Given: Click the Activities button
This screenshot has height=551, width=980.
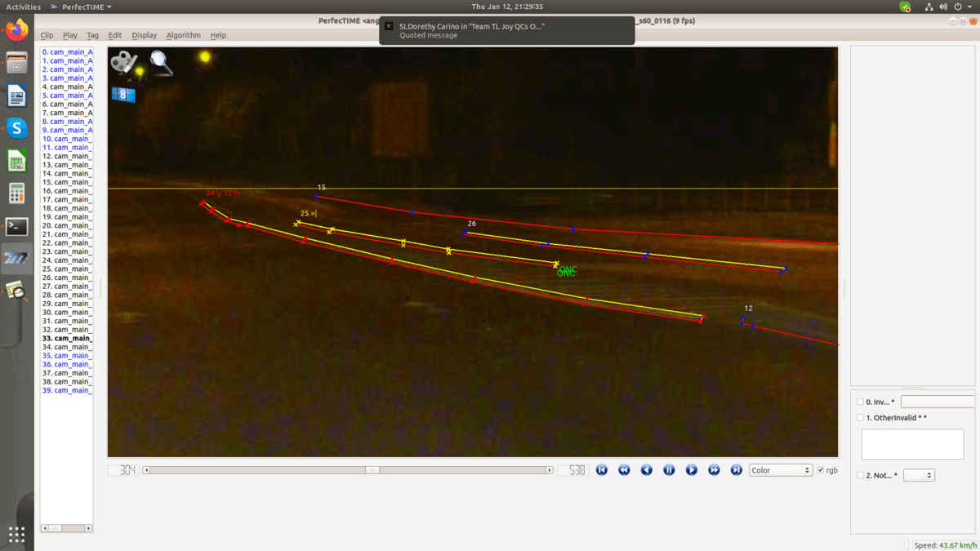Looking at the screenshot, I should point(24,7).
